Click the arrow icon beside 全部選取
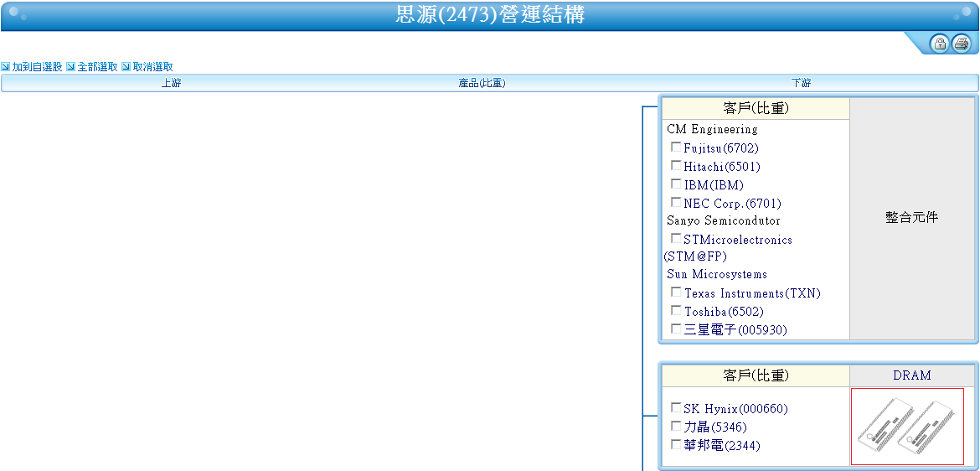980x471 pixels. (70, 67)
